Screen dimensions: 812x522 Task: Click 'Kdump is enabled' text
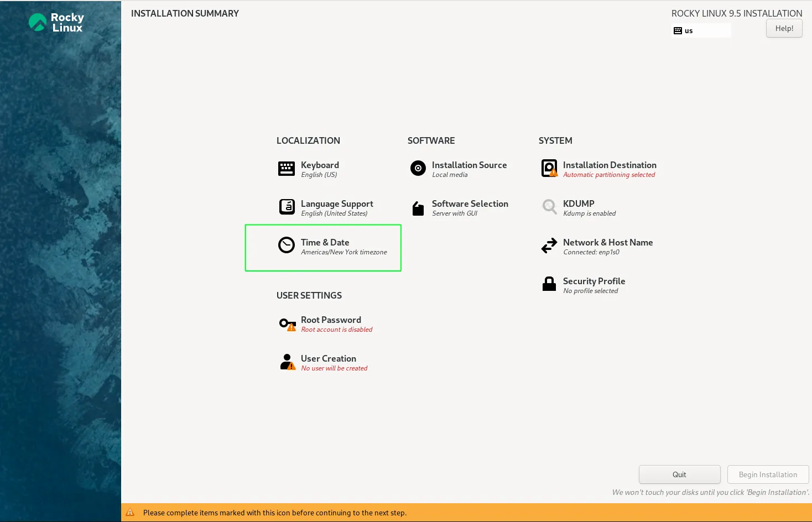click(x=590, y=213)
